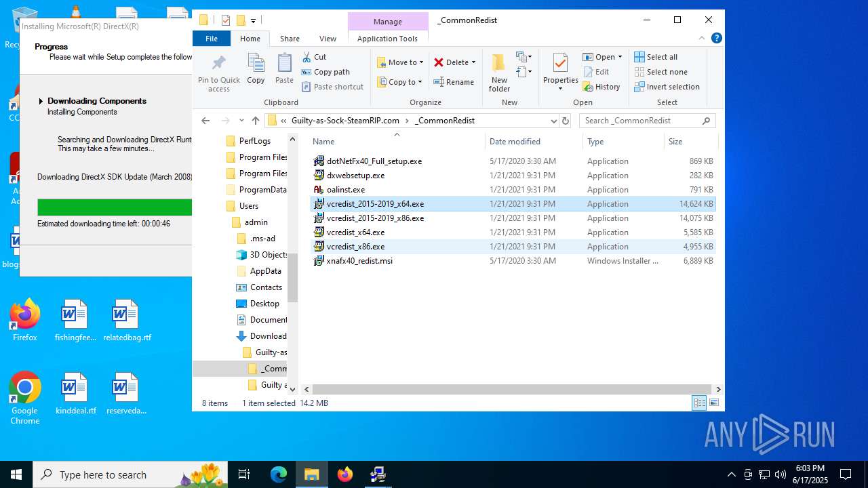
Task: Collapse the ribbon with chevron
Action: pyautogui.click(x=703, y=39)
